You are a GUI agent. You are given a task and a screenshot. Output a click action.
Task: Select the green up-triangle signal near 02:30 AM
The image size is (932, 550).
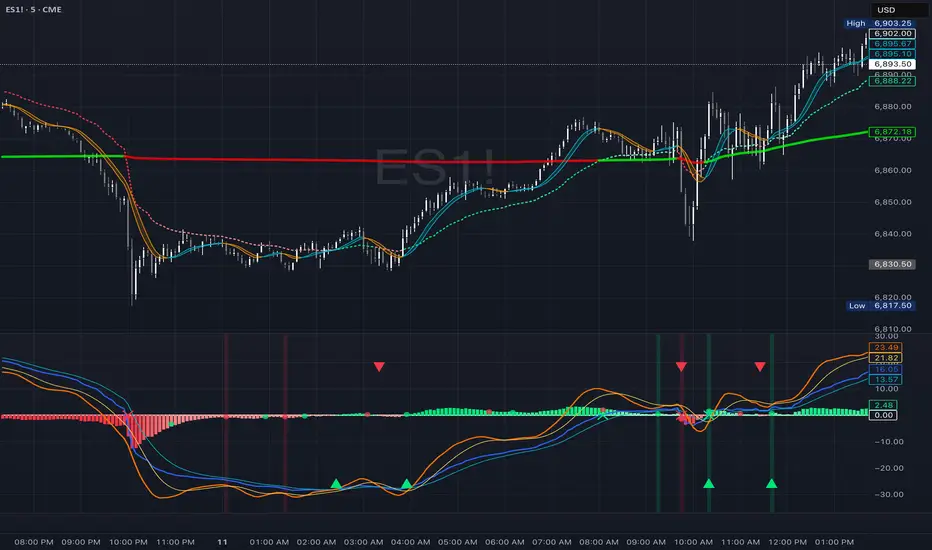(336, 483)
